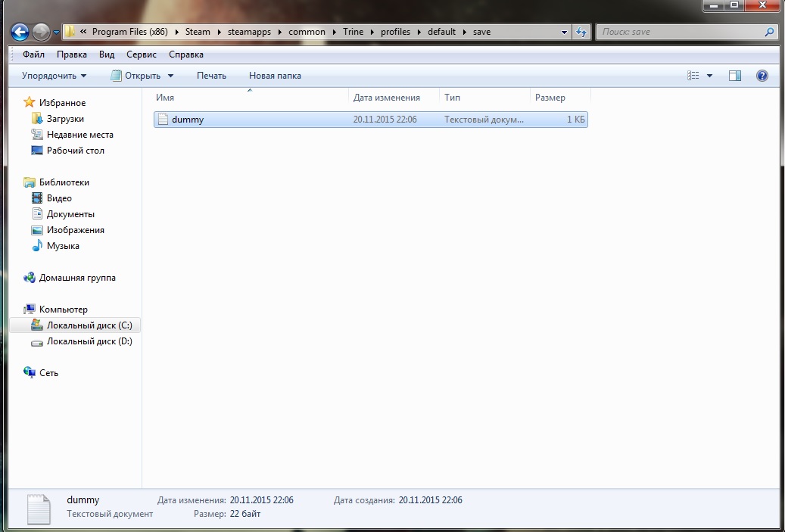This screenshot has width=785, height=532.
Task: Open Загрузки in navigation pane
Action: (65, 119)
